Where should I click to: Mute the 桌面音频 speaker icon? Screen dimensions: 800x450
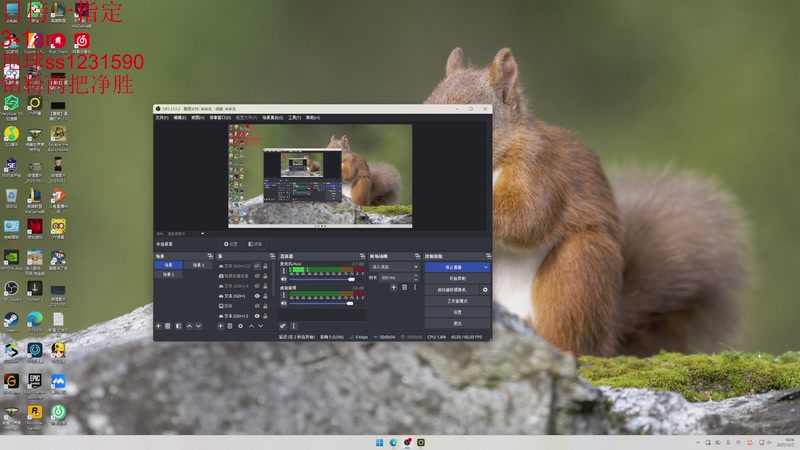pyautogui.click(x=284, y=303)
